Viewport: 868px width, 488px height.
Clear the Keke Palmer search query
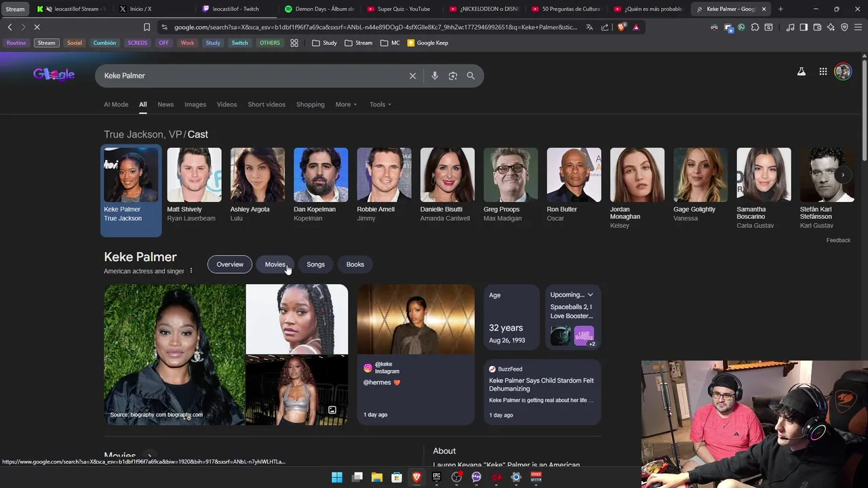[412, 76]
